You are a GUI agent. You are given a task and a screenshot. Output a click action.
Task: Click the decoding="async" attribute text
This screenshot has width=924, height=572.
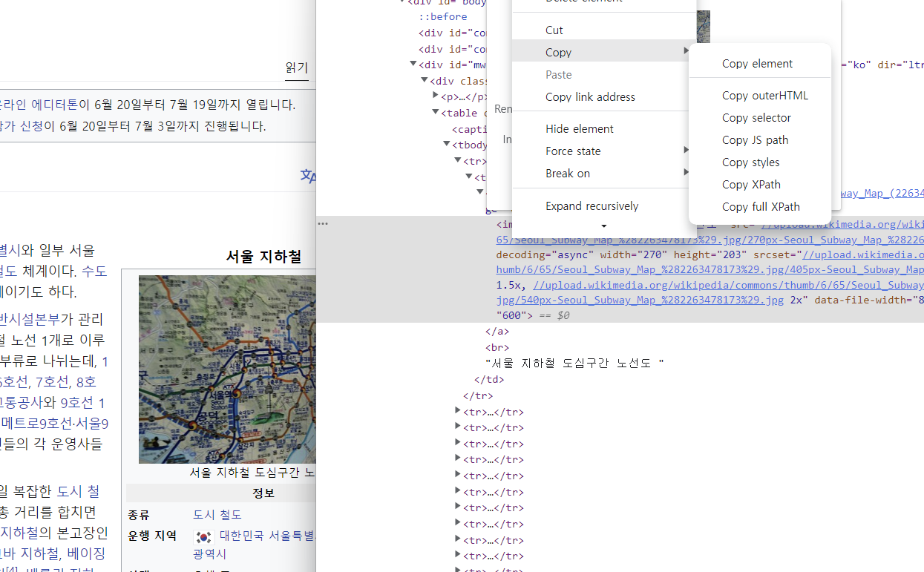coord(545,254)
